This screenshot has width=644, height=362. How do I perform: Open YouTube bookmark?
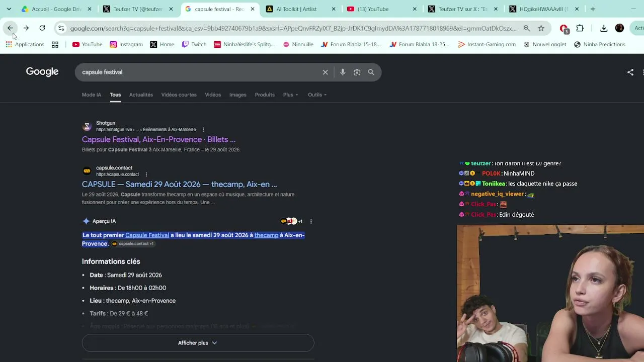click(x=88, y=44)
